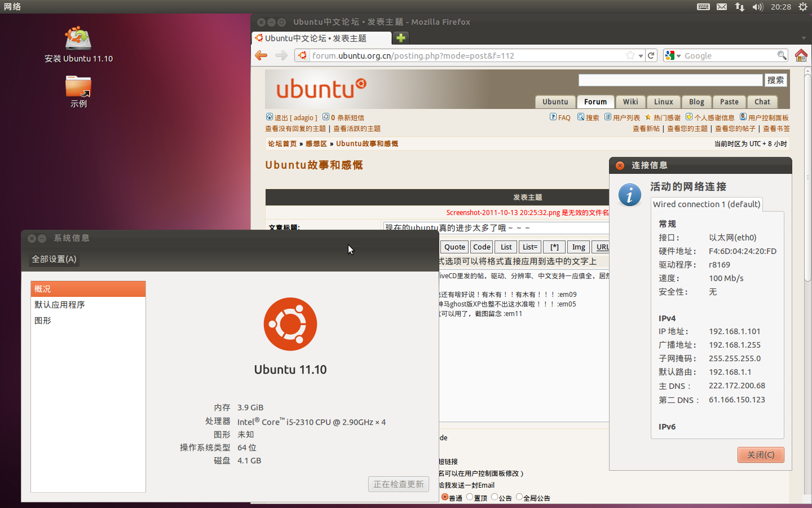
Task: Click the ubuntu forum logo
Action: pos(321,88)
